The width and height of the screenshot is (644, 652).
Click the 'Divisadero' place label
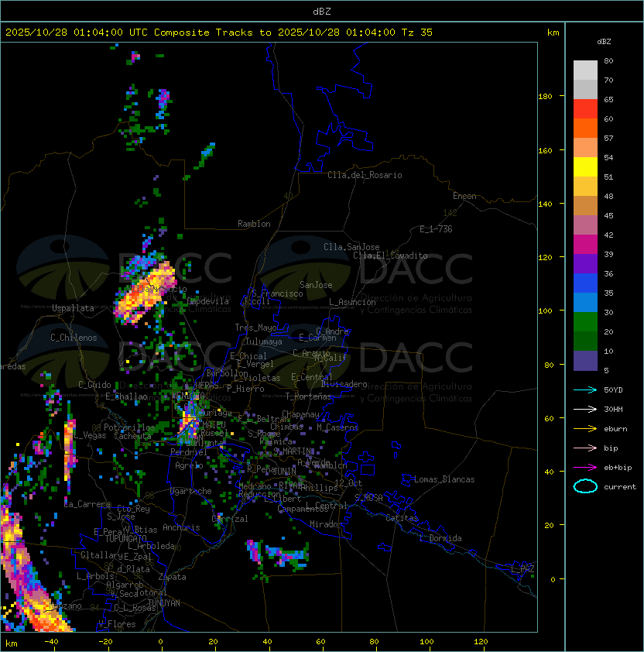(x=344, y=384)
